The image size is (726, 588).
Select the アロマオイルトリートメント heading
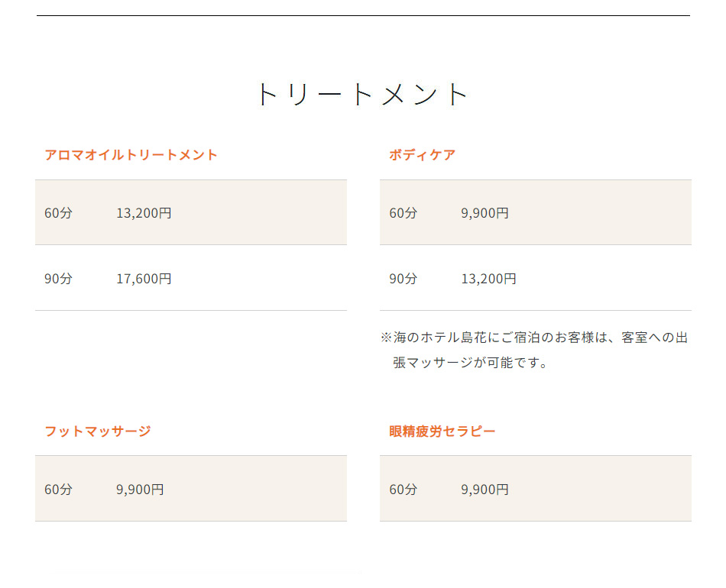coord(131,154)
